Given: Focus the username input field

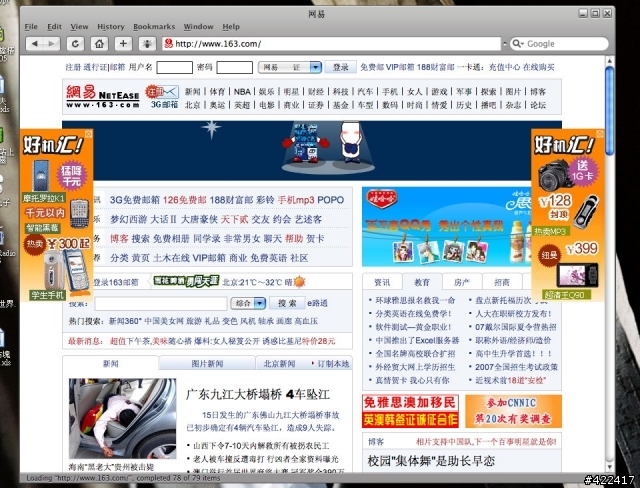Looking at the screenshot, I should pos(175,67).
